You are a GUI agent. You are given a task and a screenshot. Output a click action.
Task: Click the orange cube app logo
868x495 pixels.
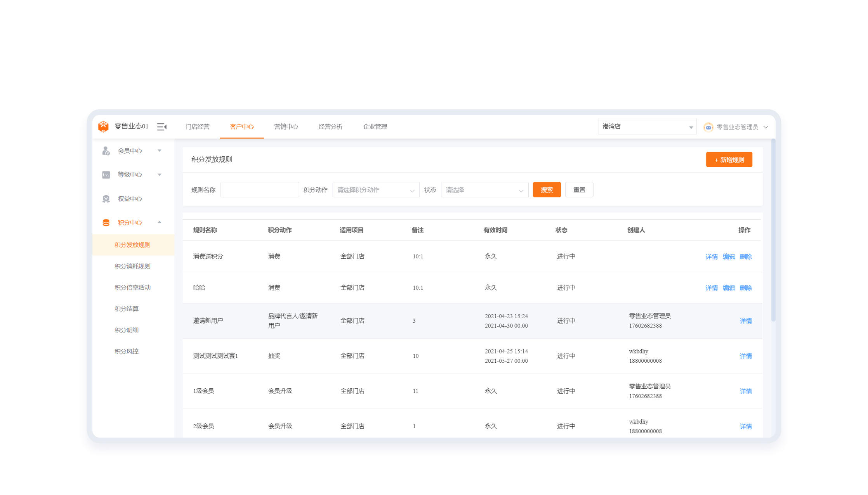tap(103, 126)
